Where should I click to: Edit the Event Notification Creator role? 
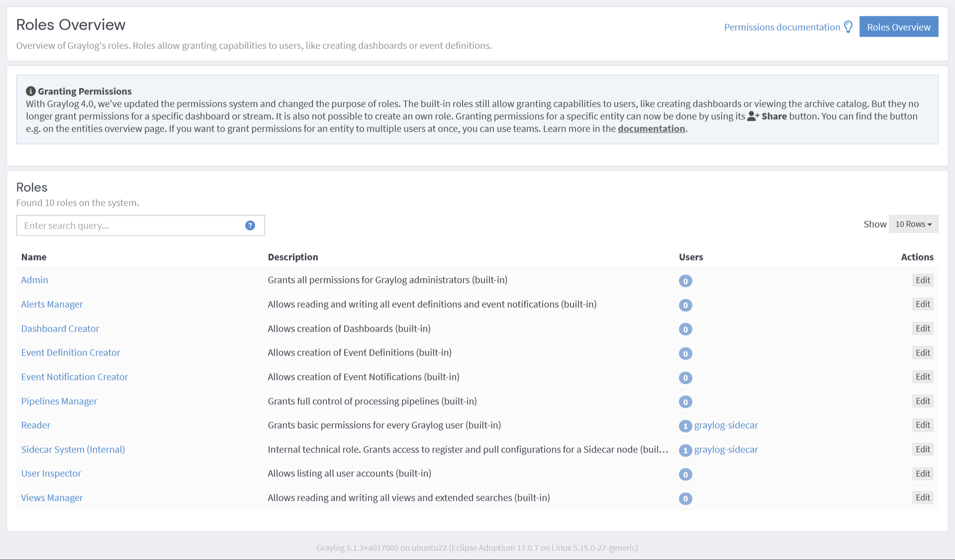click(x=923, y=376)
